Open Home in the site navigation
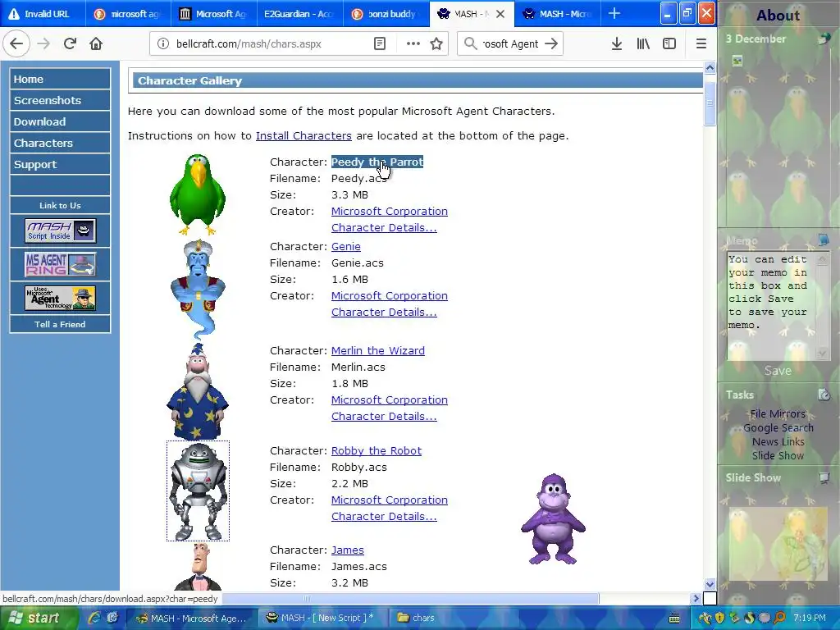The height and width of the screenshot is (630, 840). (60, 79)
